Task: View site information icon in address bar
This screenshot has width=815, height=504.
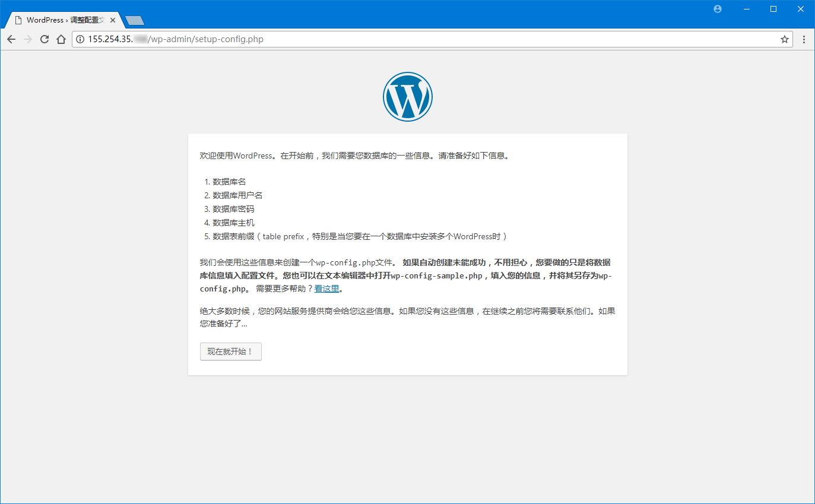Action: point(80,40)
